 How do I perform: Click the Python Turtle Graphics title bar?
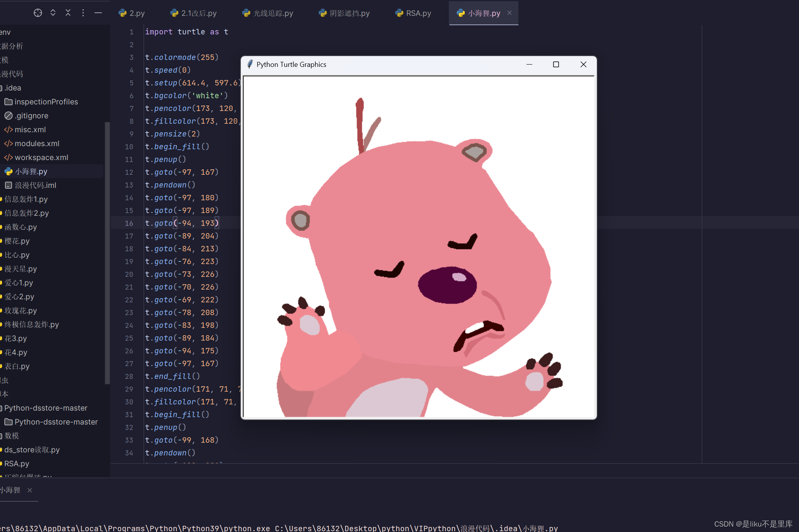tap(419, 65)
